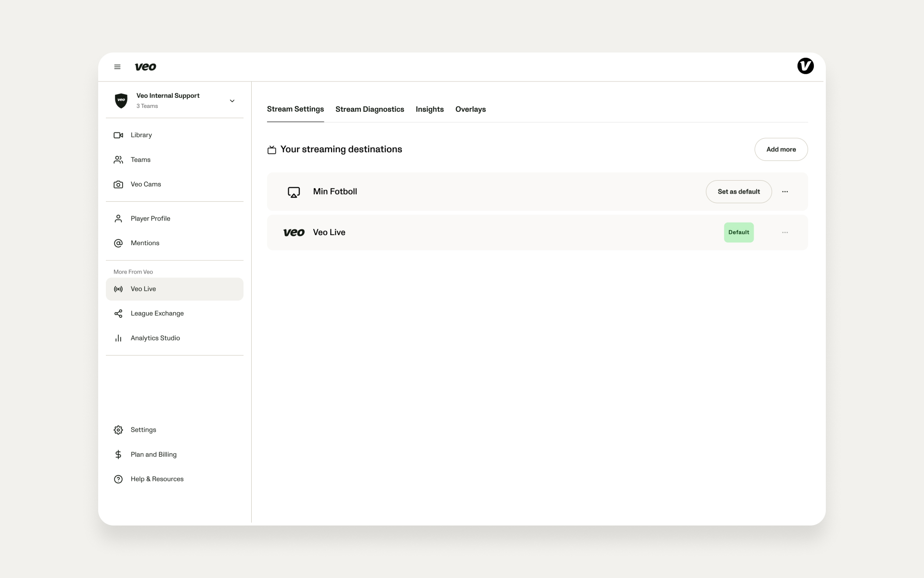
Task: Switch to the Stream Diagnostics tab
Action: point(370,109)
